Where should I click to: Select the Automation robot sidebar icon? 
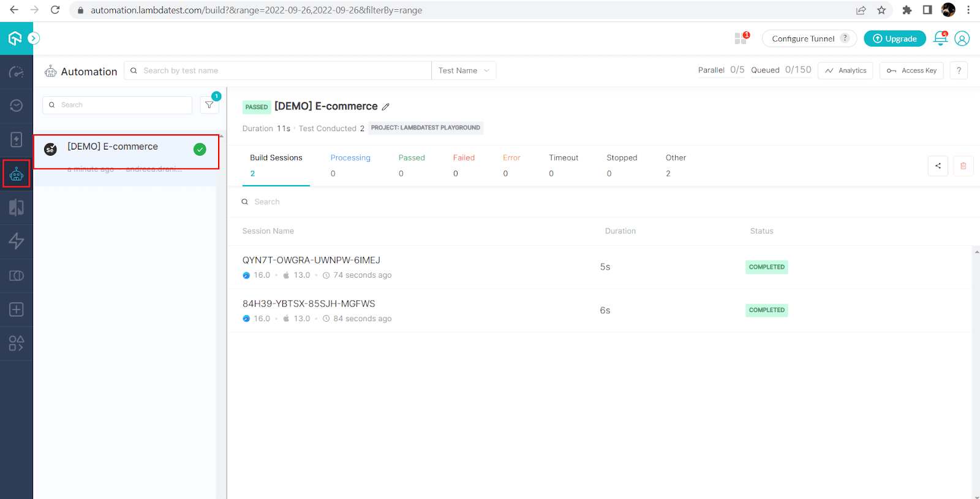pyautogui.click(x=17, y=174)
